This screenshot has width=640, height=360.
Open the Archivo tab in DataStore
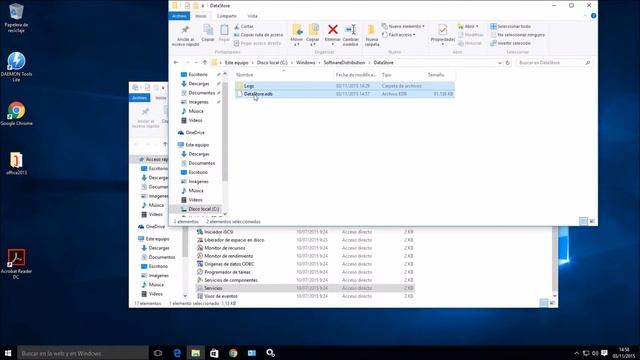pyautogui.click(x=179, y=16)
